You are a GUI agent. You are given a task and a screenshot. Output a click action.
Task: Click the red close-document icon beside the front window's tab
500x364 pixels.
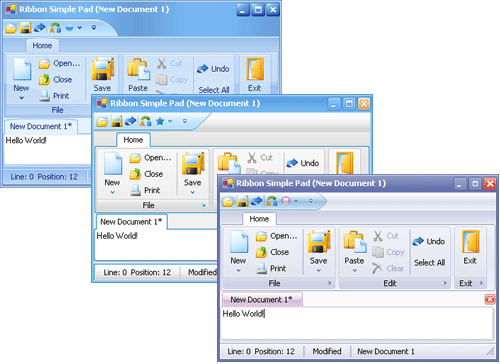click(x=490, y=299)
